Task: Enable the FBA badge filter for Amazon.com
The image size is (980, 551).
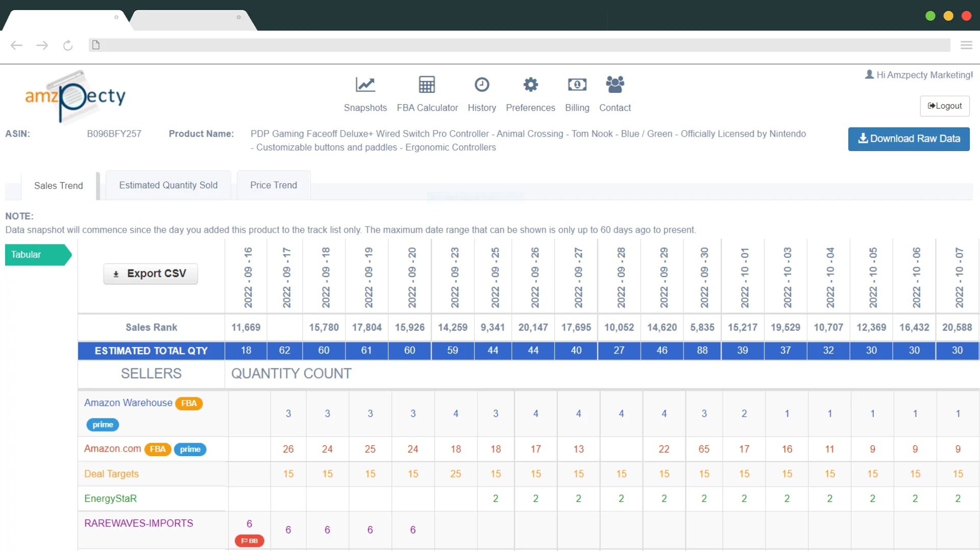Action: [157, 449]
